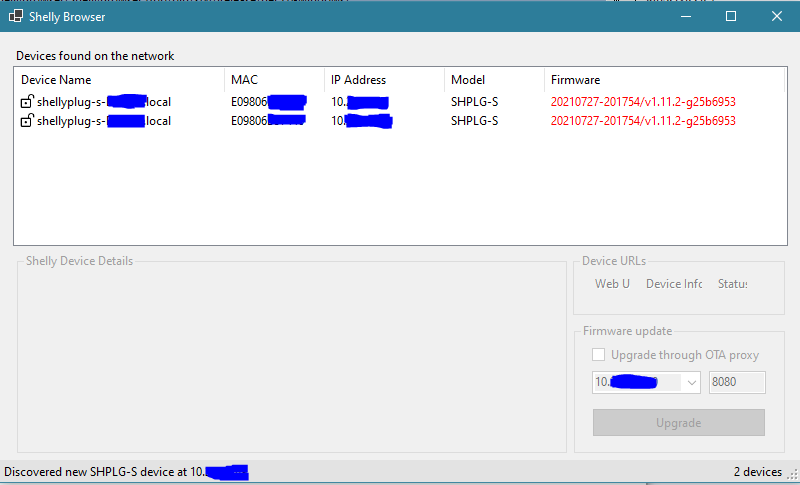Click second row's red firmware version 20210727-201754
800x485 pixels.
pos(643,121)
